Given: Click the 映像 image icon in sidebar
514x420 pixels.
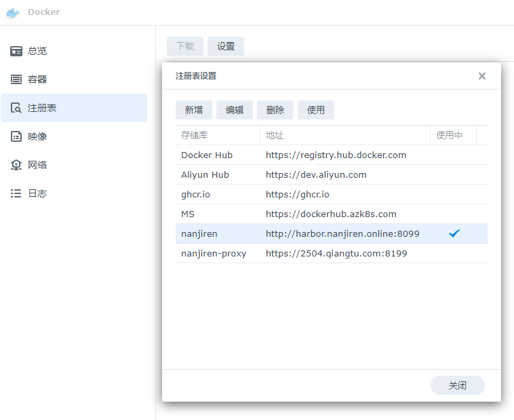Looking at the screenshot, I should [x=16, y=136].
